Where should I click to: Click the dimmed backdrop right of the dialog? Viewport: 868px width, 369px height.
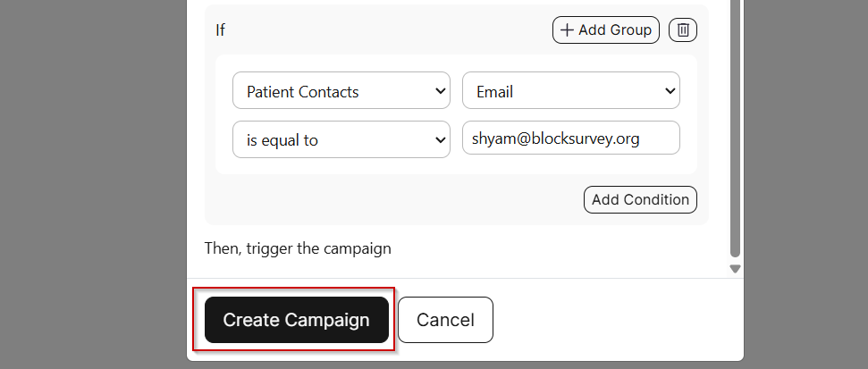coord(806,184)
